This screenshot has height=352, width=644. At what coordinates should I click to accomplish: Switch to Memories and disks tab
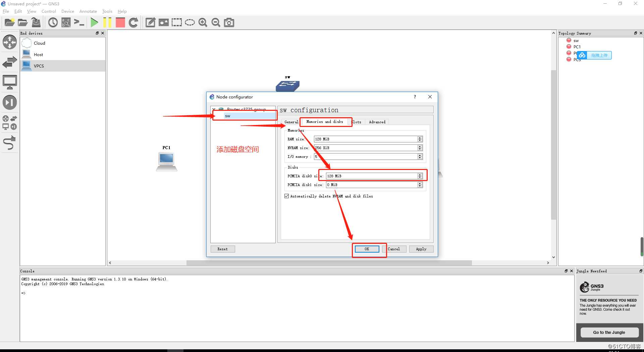pyautogui.click(x=325, y=122)
